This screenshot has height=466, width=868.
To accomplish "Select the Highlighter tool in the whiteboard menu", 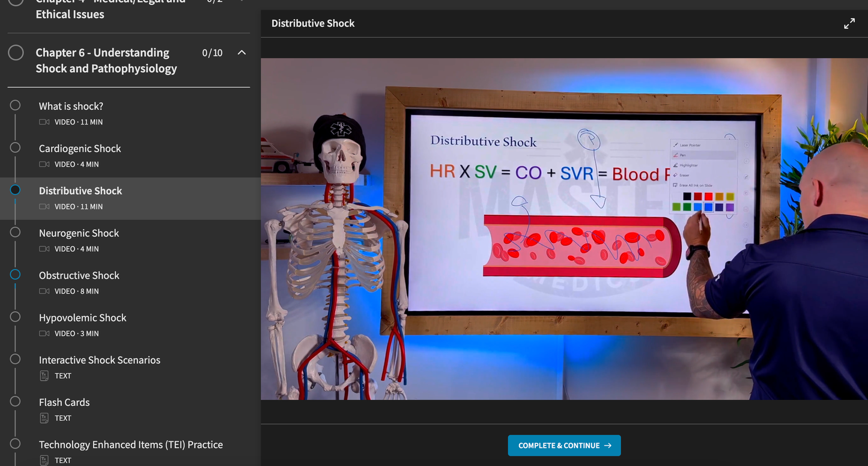I will click(688, 165).
